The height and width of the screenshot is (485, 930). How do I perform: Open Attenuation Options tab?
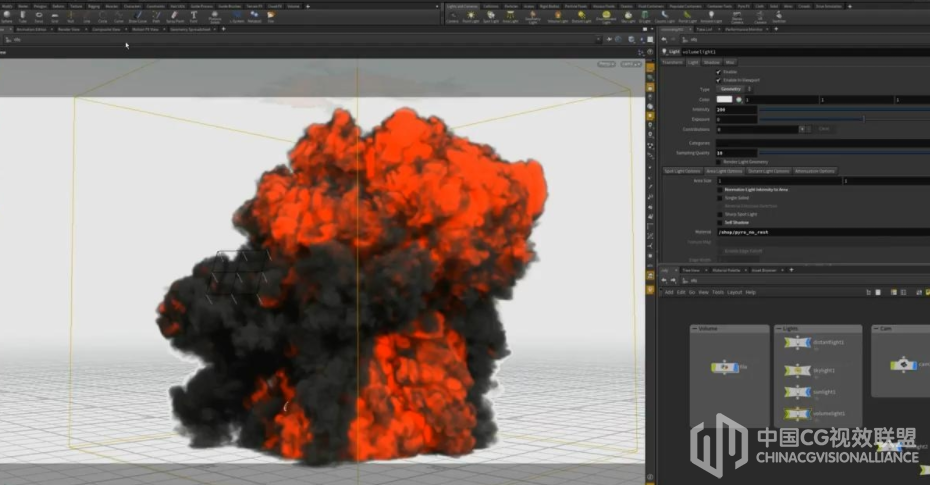(814, 171)
